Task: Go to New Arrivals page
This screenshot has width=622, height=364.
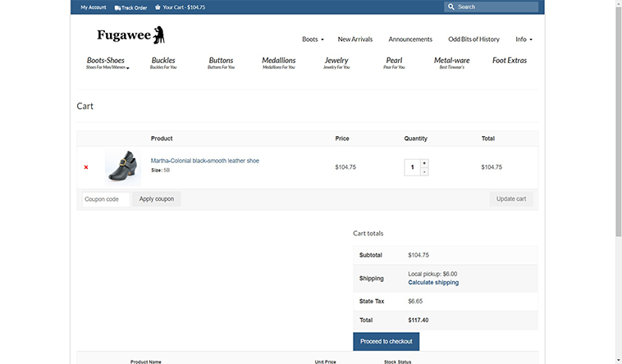Action: pos(355,39)
